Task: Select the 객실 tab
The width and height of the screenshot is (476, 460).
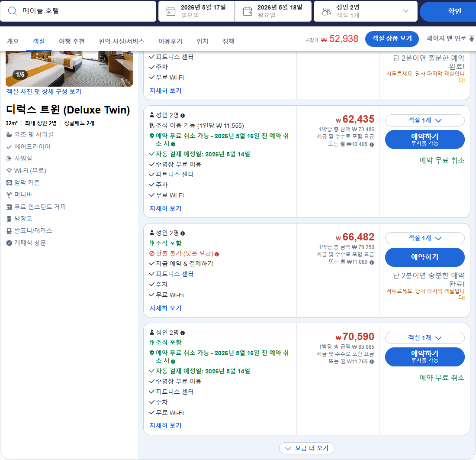Action: 39,41
